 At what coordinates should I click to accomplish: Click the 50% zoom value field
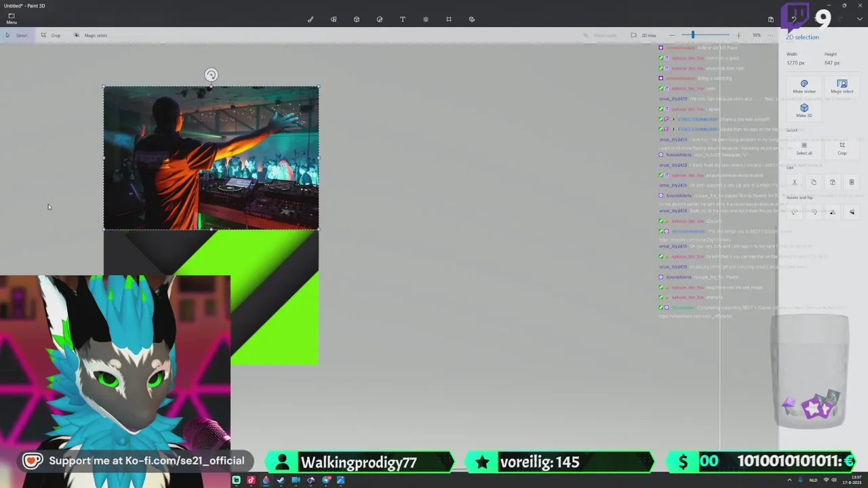pyautogui.click(x=756, y=35)
